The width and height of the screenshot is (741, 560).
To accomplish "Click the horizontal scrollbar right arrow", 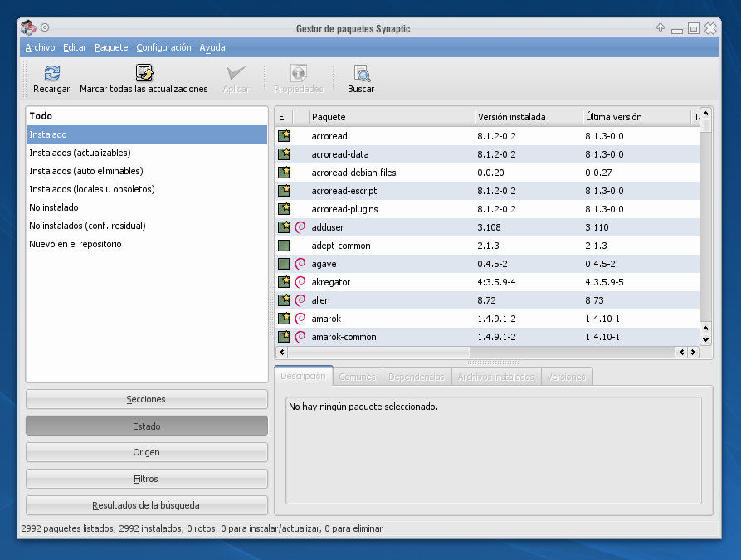I will [693, 352].
